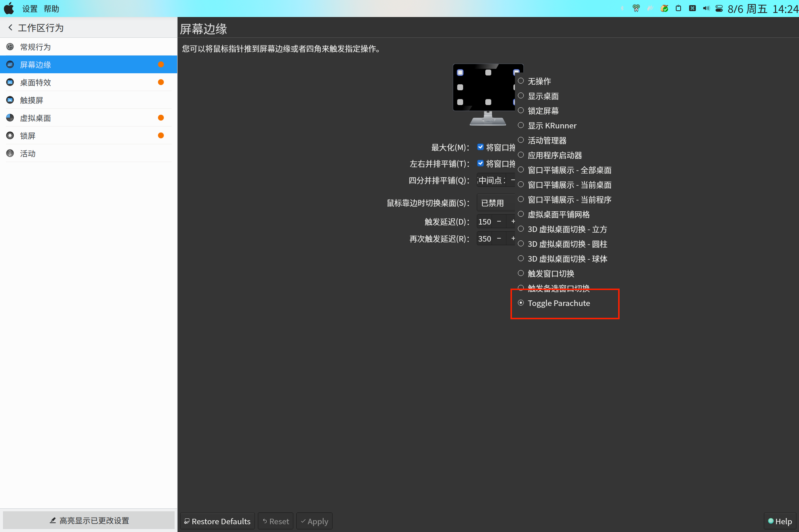Open the 设置 menu

(x=29, y=8)
